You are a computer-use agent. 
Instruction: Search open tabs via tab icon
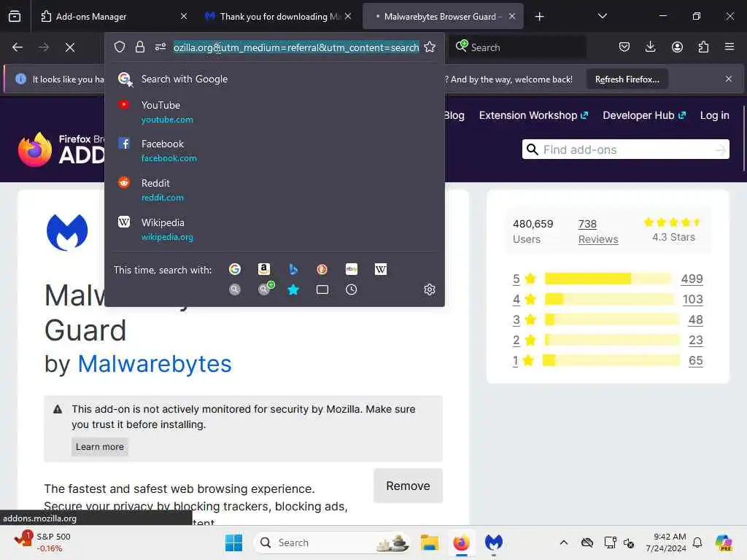pyautogui.click(x=322, y=289)
